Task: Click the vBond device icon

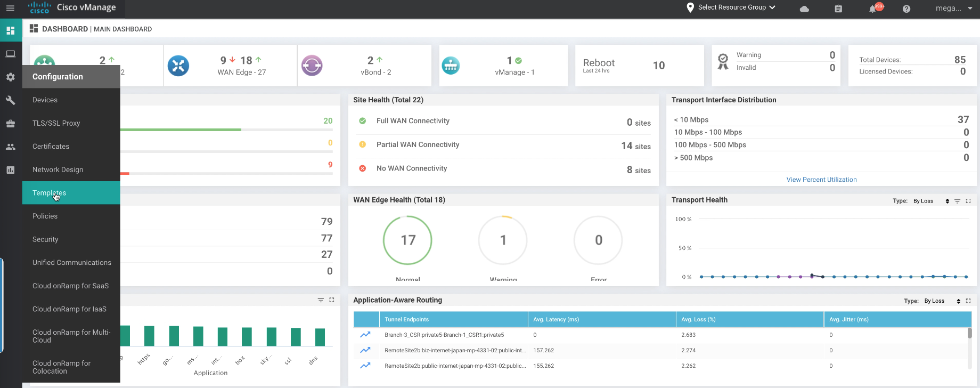Action: [x=312, y=66]
